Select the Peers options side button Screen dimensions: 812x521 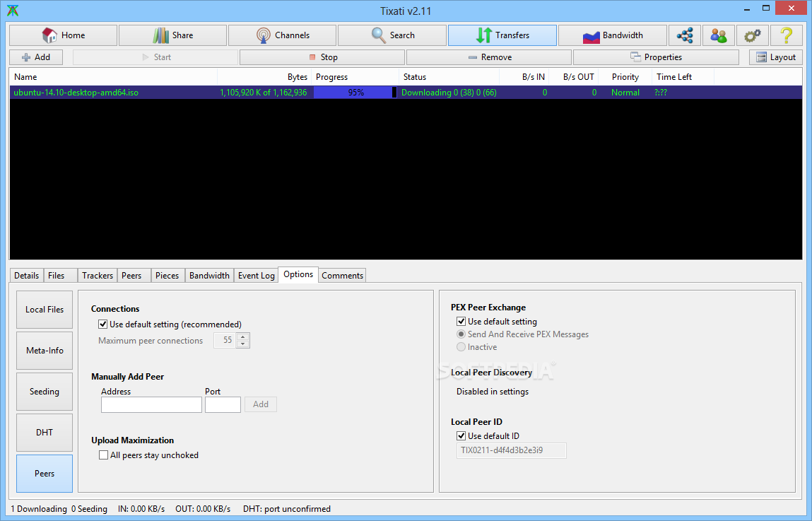click(45, 474)
